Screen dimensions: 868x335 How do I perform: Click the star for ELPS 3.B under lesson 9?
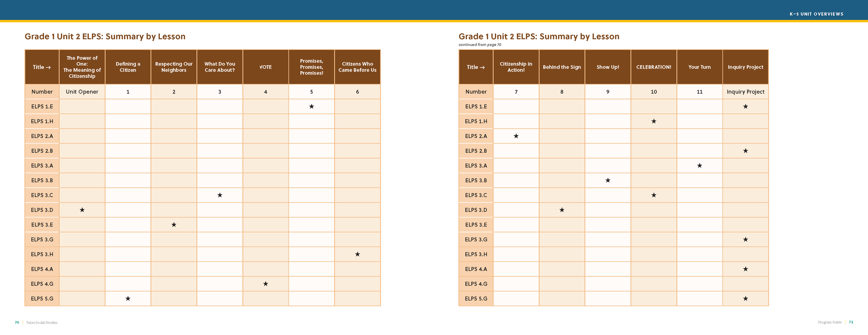608,180
